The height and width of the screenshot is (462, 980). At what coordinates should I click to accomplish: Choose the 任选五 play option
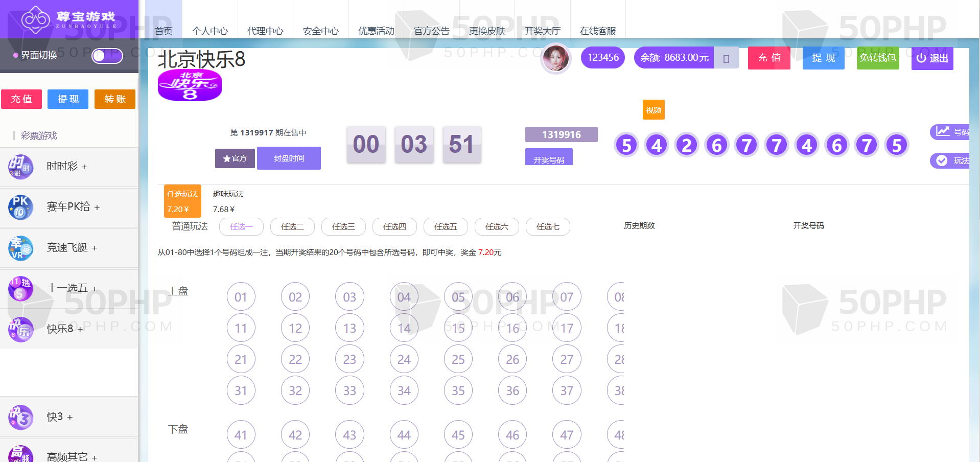(446, 226)
